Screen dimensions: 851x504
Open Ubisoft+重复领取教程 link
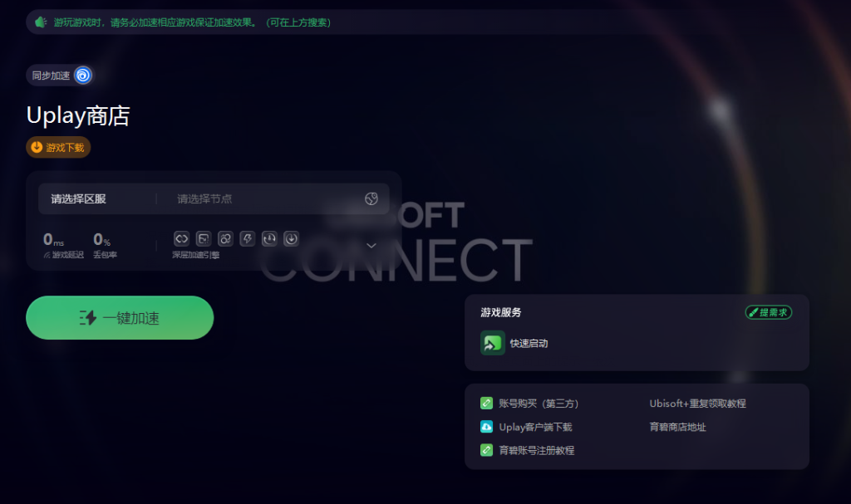tap(698, 404)
